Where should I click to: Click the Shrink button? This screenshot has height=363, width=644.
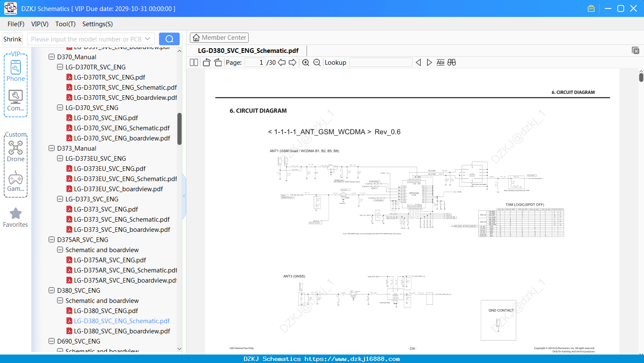point(13,39)
